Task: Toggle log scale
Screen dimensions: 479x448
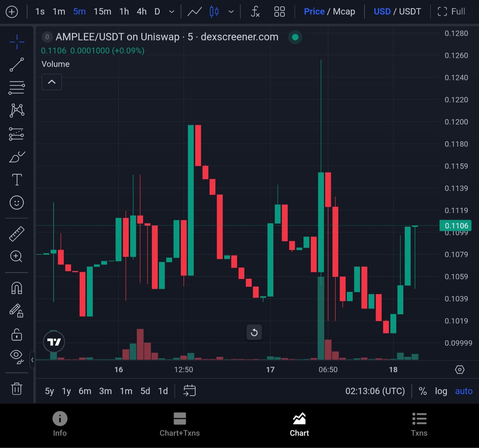Action: click(441, 391)
